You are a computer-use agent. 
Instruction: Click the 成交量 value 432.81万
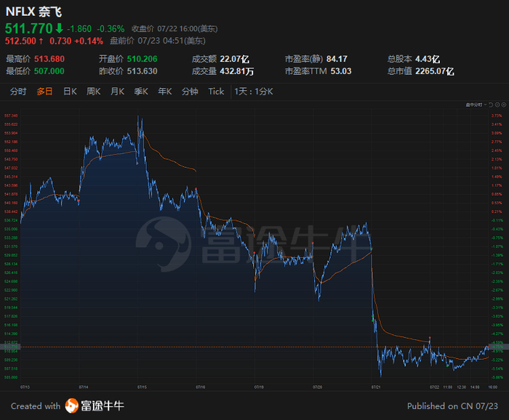pyautogui.click(x=236, y=71)
